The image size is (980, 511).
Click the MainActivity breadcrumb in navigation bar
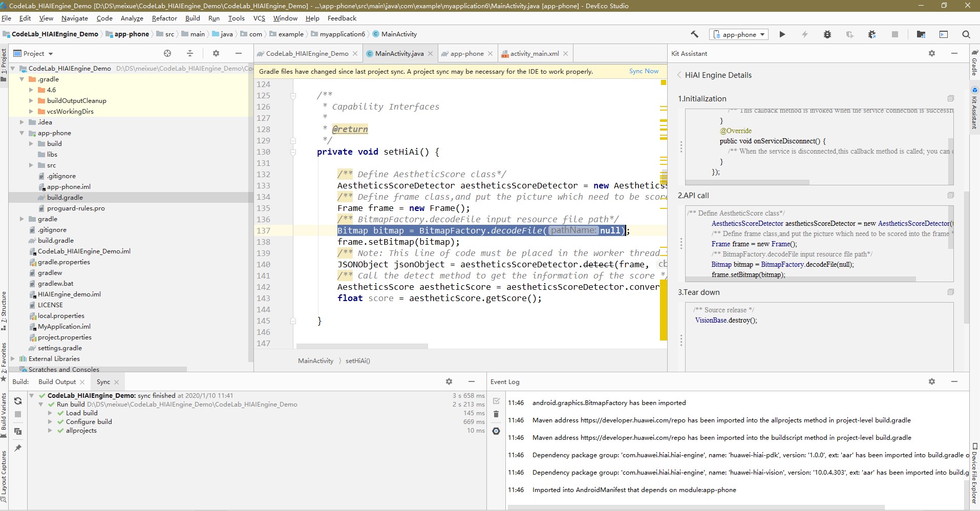[394, 34]
